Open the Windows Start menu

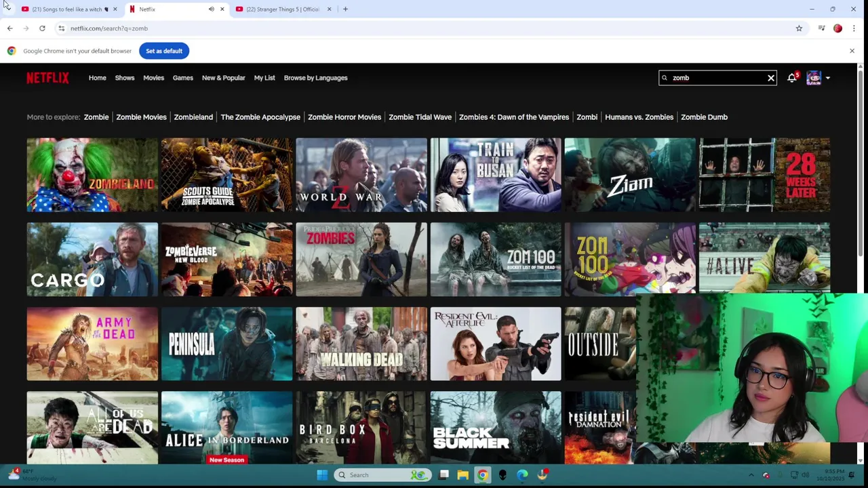tap(322, 475)
